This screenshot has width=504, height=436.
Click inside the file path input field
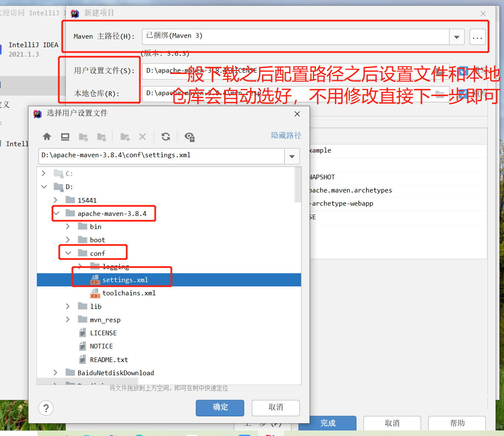tap(161, 156)
